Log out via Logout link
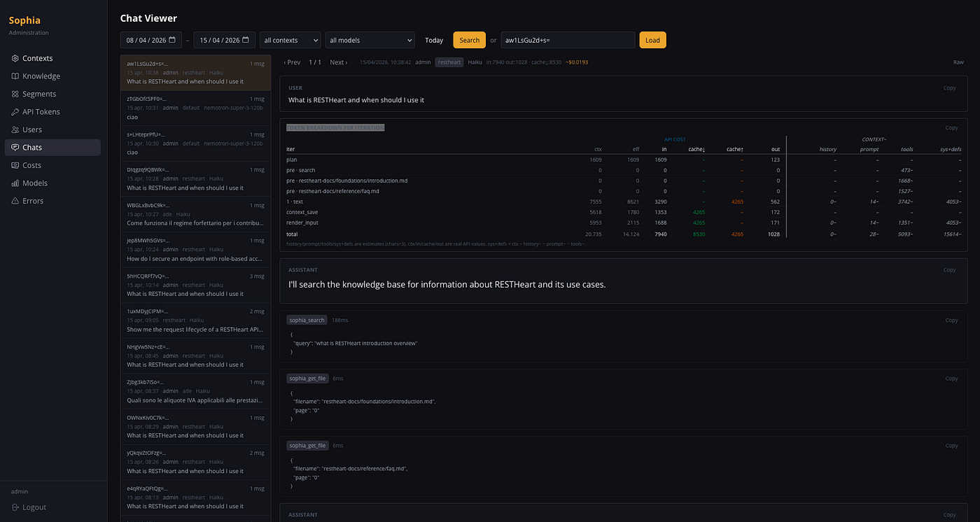This screenshot has height=522, width=980. [x=28, y=507]
